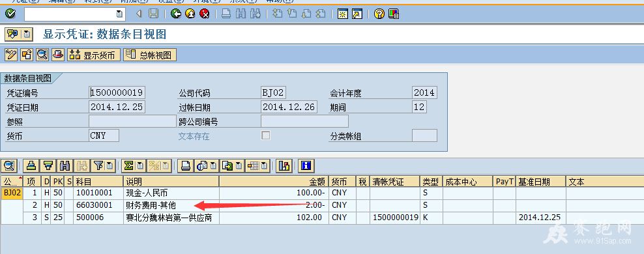The image size is (644, 254).
Task: Click the Customize Local Layout icon
Action: click(394, 14)
